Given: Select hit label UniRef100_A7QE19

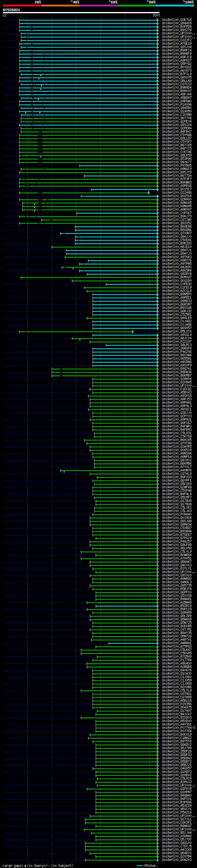Looking at the screenshot, I should pyautogui.click(x=177, y=43).
